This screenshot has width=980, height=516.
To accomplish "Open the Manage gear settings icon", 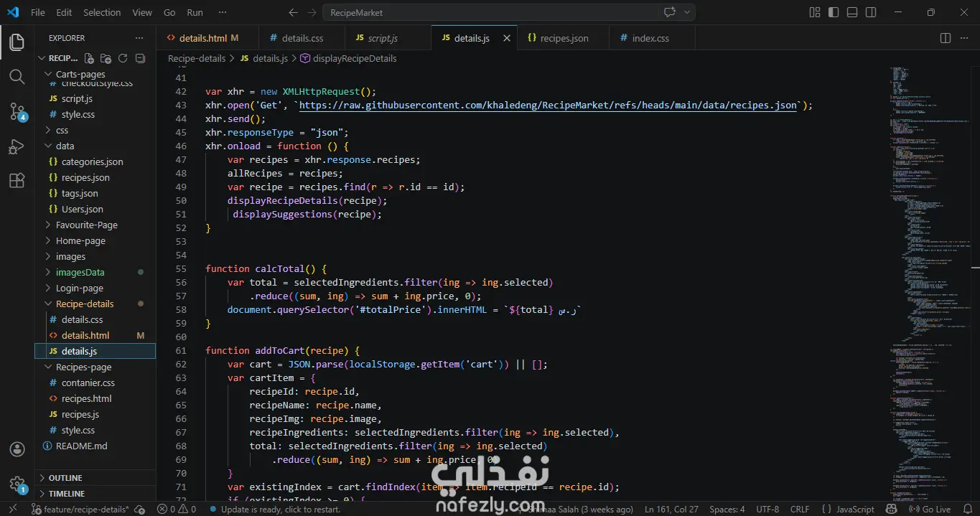I will tap(17, 484).
